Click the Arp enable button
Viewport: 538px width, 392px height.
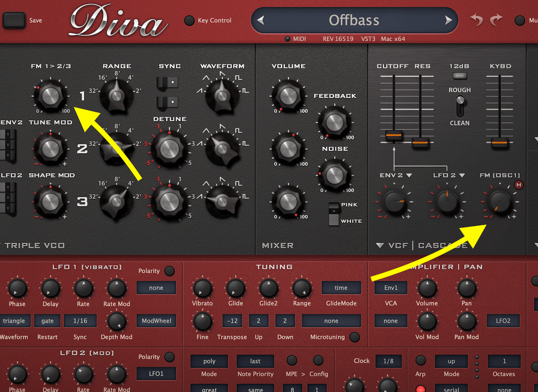(421, 360)
